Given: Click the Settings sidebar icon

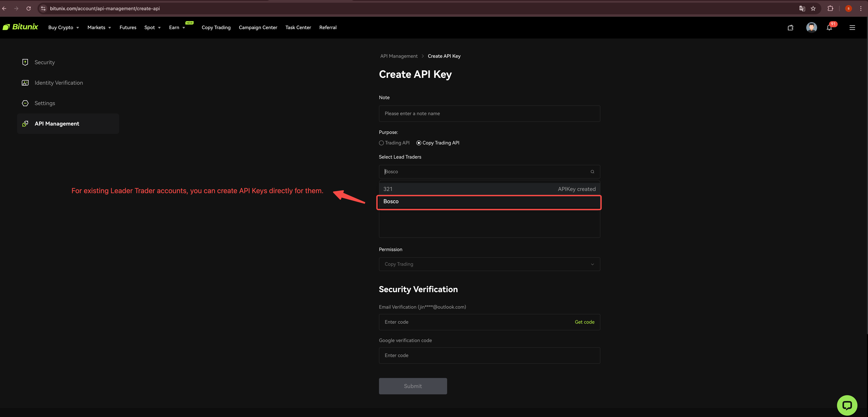Looking at the screenshot, I should [25, 103].
